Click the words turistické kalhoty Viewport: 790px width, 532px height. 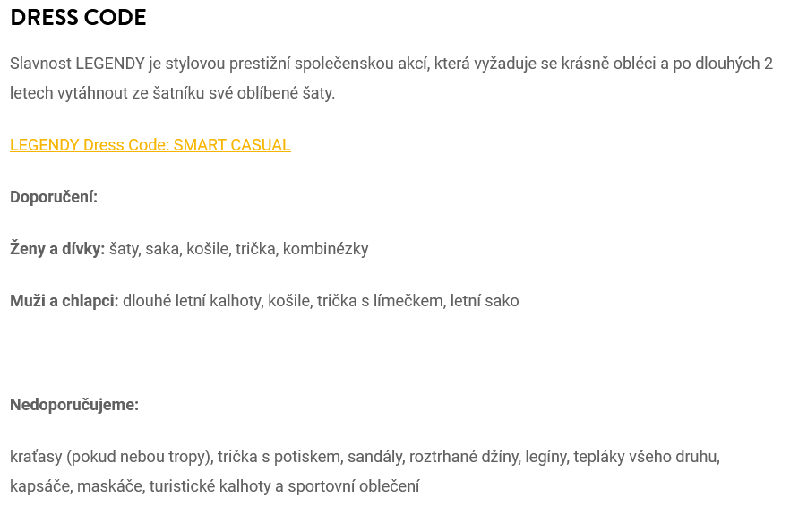(x=210, y=486)
